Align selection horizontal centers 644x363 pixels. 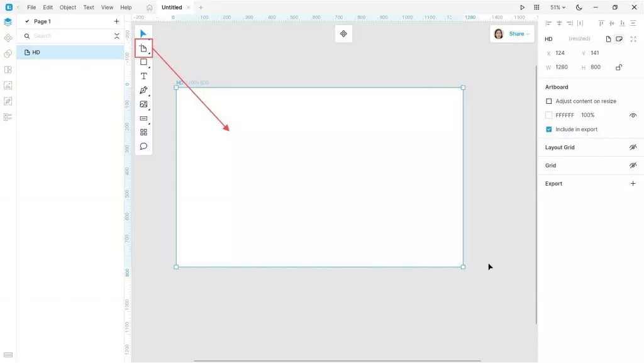pyautogui.click(x=559, y=23)
